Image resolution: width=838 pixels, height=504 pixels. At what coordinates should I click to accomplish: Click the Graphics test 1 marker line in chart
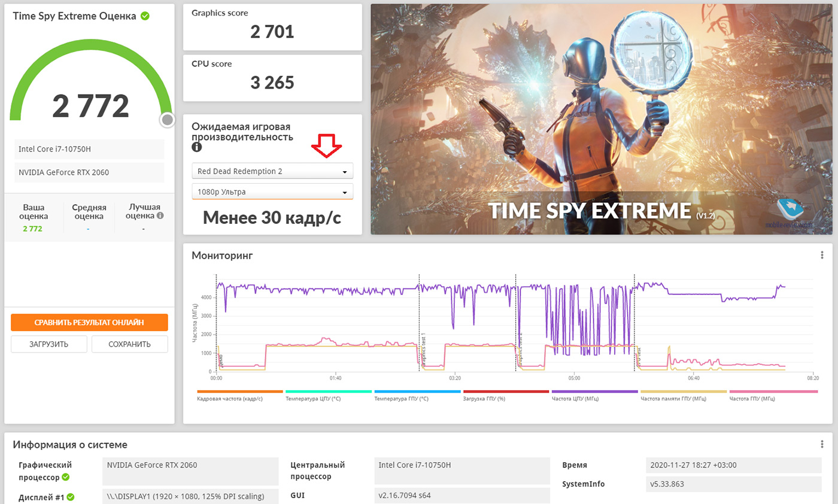tap(419, 323)
